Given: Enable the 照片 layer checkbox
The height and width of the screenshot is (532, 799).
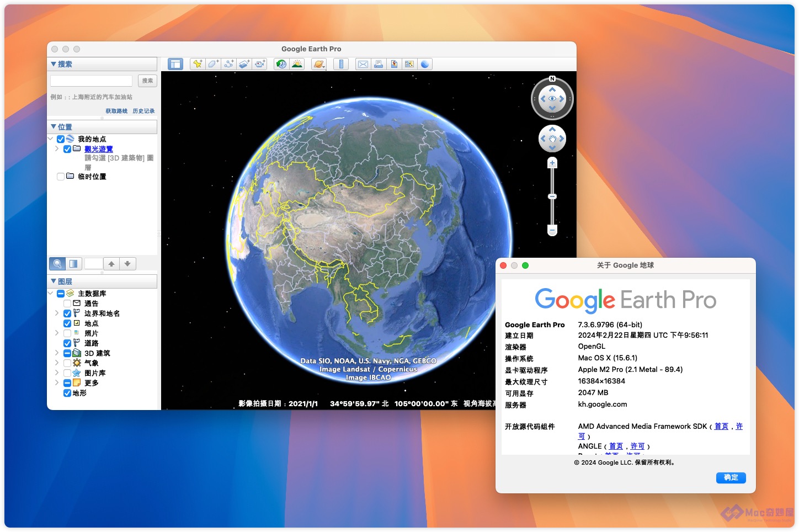Looking at the screenshot, I should tap(67, 333).
